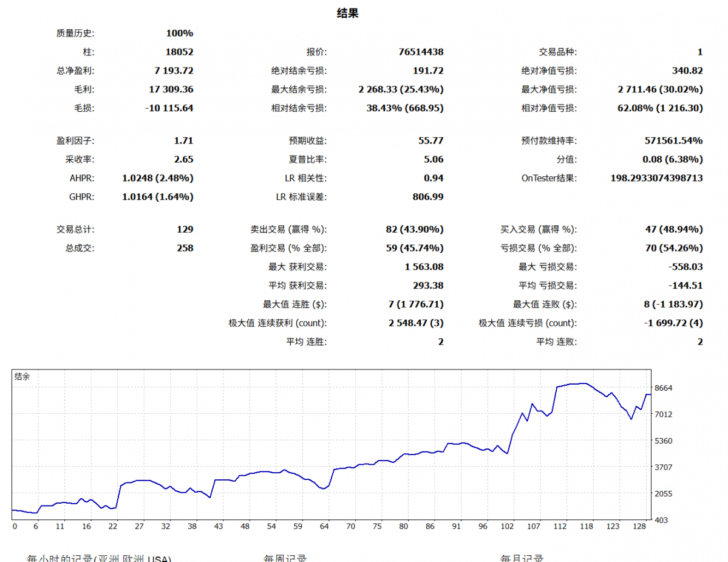The image size is (728, 562).
Task: Select the 交易品种 value 1
Action: [x=700, y=52]
